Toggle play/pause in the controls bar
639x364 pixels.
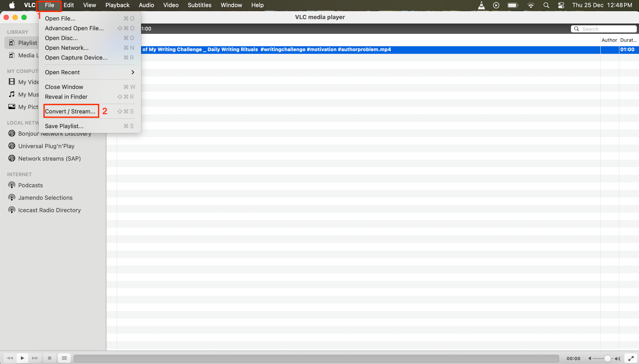click(x=22, y=358)
